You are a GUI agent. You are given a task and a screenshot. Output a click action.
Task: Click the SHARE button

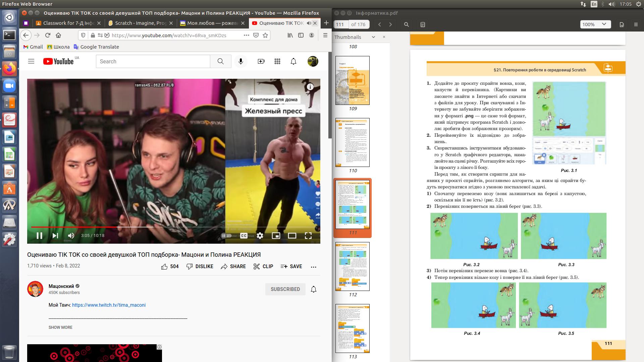(x=233, y=266)
